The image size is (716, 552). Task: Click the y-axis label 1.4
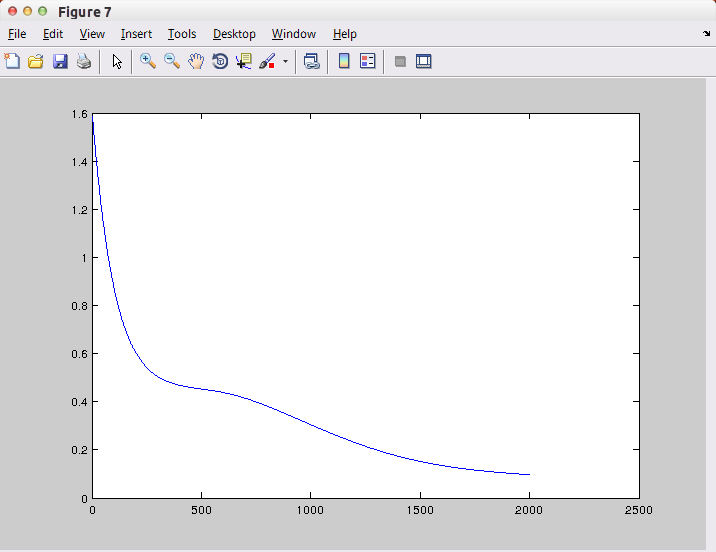tap(79, 162)
